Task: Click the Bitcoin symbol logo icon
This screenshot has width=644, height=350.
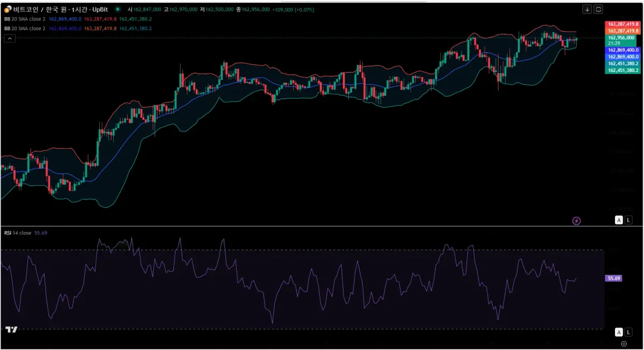Action: pyautogui.click(x=8, y=10)
